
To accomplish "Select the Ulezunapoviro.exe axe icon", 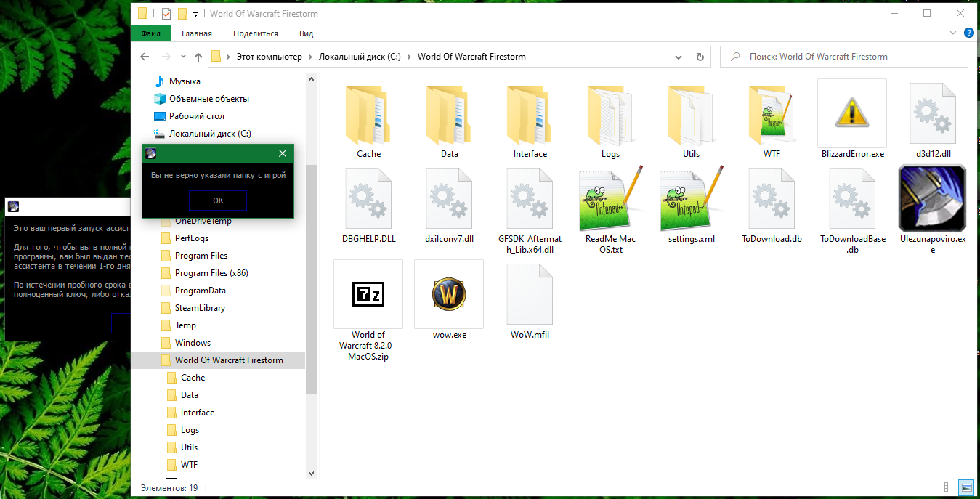I will [x=933, y=198].
